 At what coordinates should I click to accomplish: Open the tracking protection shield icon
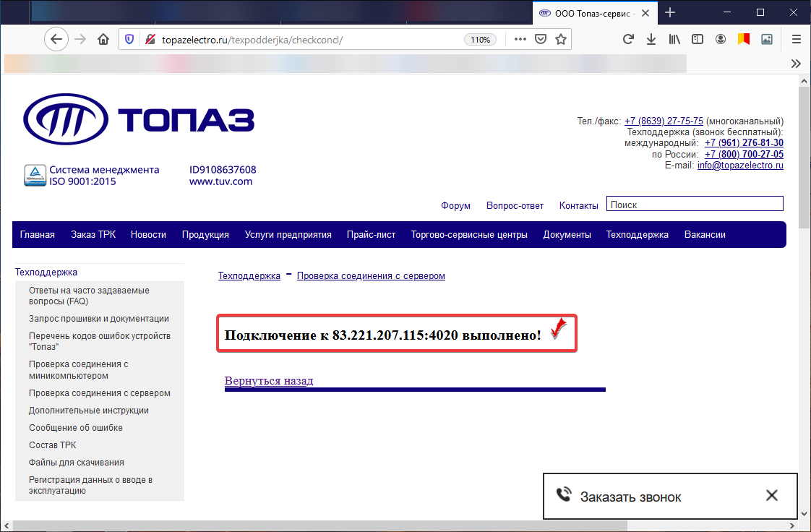point(129,39)
